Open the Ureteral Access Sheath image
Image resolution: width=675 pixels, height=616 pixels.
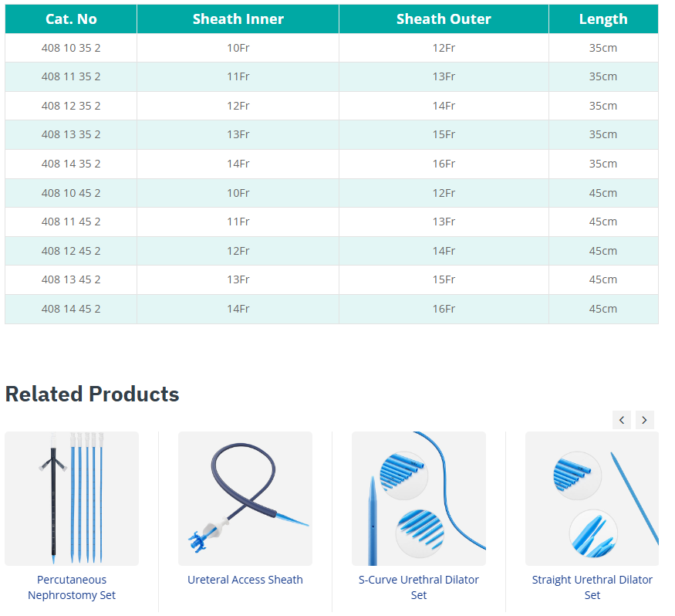coord(245,499)
